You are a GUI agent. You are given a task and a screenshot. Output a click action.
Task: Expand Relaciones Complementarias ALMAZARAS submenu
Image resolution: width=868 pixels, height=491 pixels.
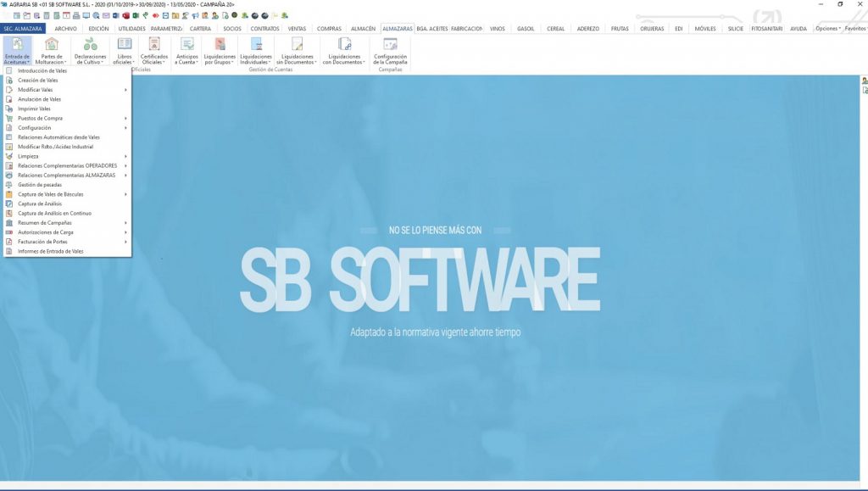point(68,175)
